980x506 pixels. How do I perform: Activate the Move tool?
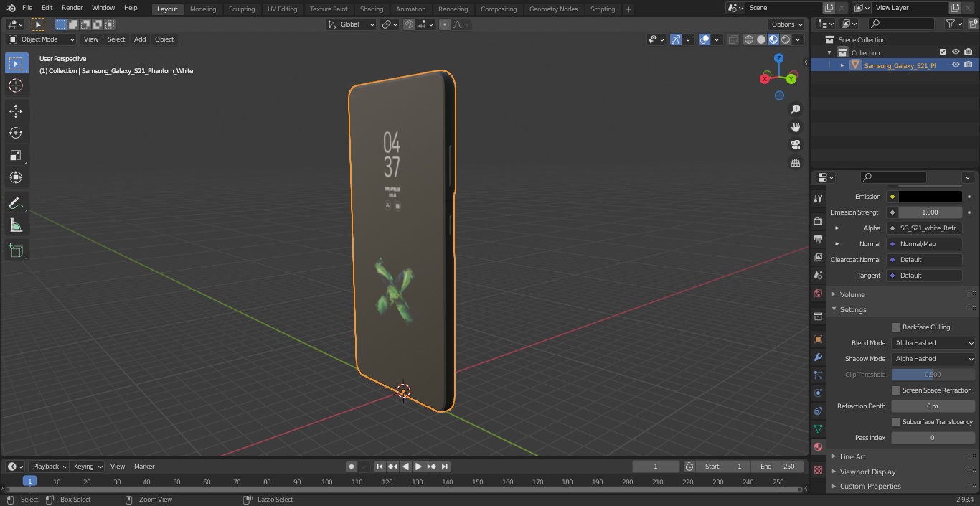16,111
